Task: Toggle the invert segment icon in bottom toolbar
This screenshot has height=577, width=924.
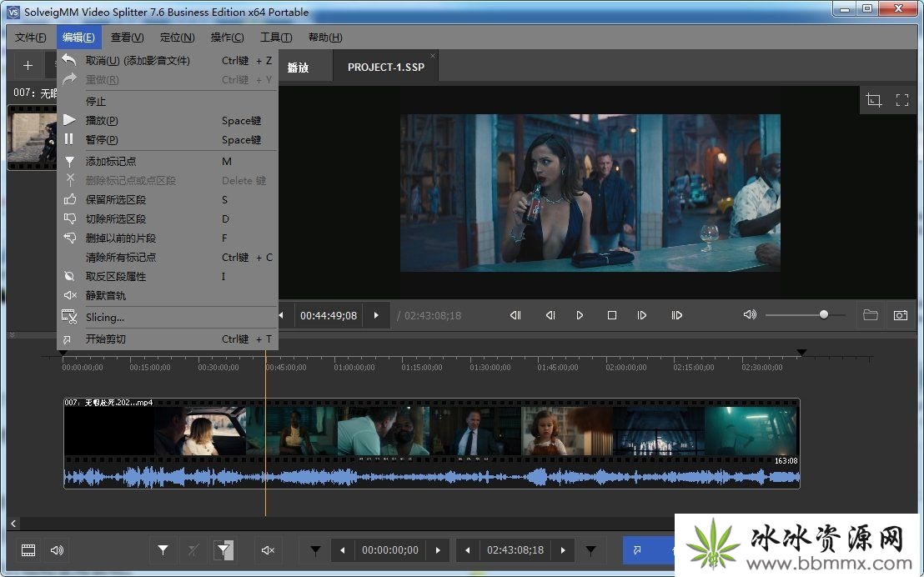Action: click(x=223, y=550)
